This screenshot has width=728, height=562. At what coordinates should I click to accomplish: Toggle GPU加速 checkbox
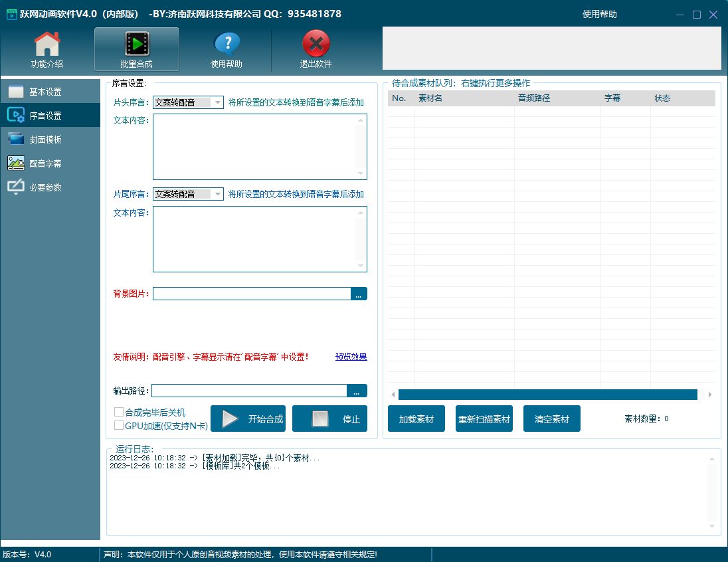click(120, 426)
